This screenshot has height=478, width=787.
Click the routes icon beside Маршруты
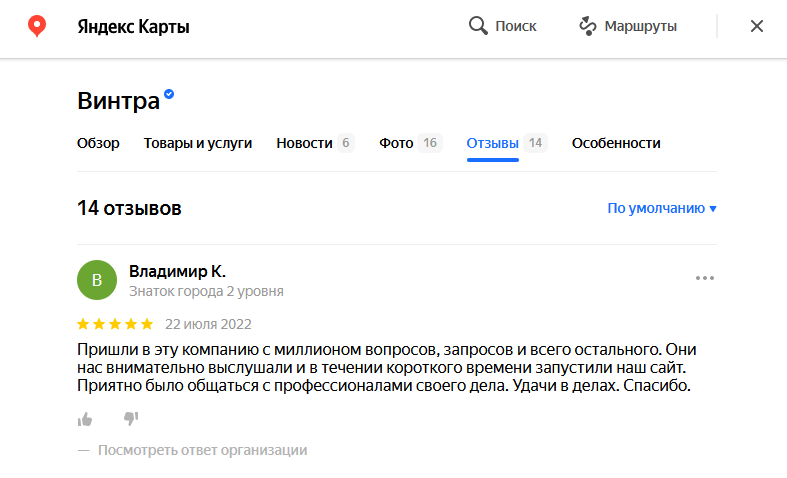(587, 26)
